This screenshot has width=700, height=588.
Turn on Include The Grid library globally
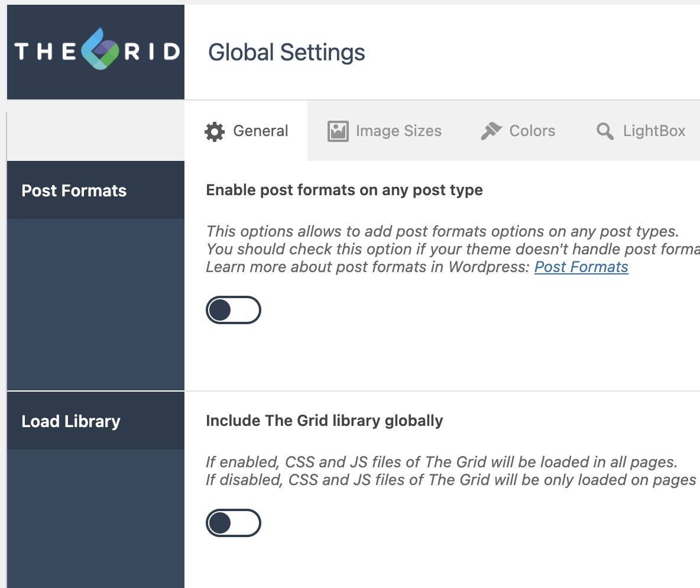tap(233, 523)
